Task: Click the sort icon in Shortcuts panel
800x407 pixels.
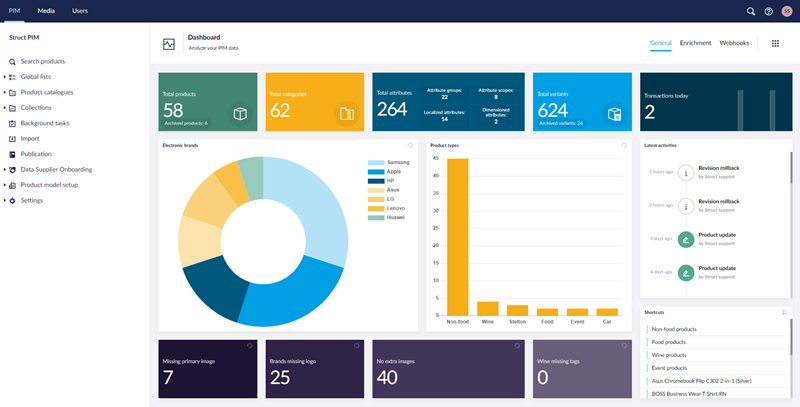Action: coord(785,312)
